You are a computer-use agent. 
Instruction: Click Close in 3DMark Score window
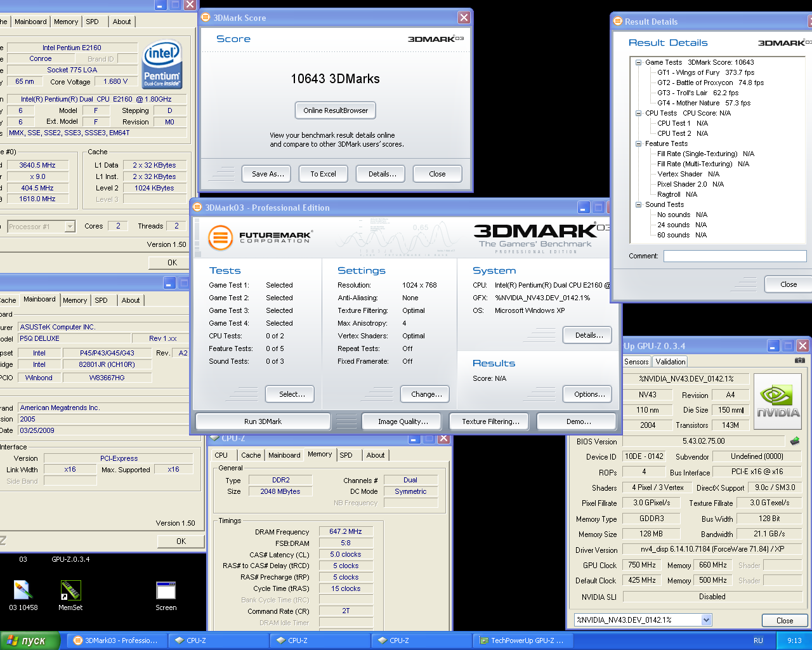click(x=437, y=174)
